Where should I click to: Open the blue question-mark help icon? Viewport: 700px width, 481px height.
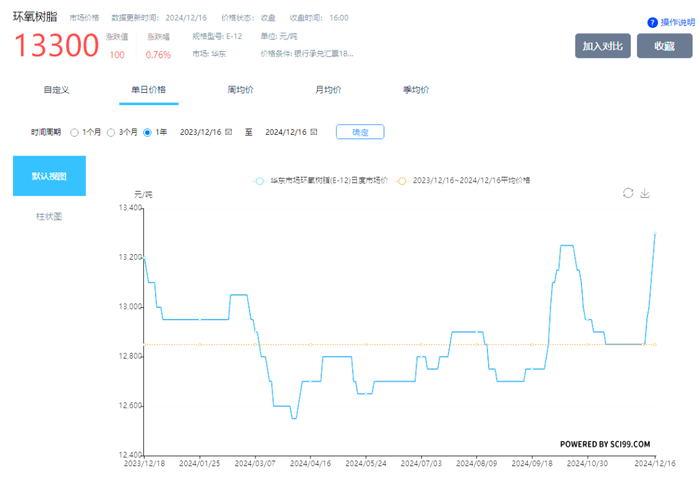coord(652,22)
